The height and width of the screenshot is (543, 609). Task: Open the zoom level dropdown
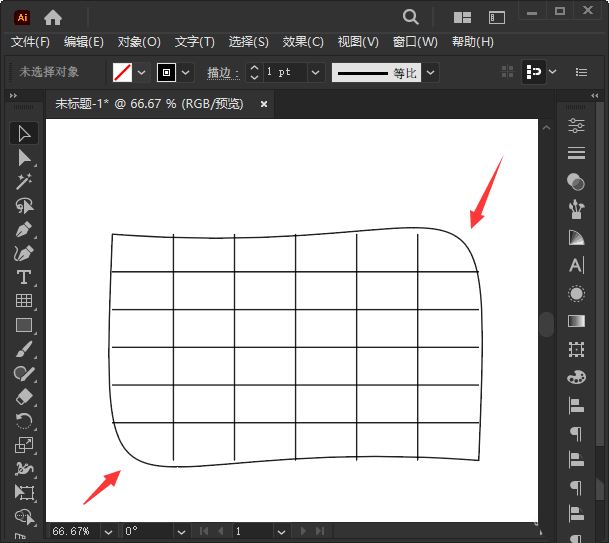108,532
